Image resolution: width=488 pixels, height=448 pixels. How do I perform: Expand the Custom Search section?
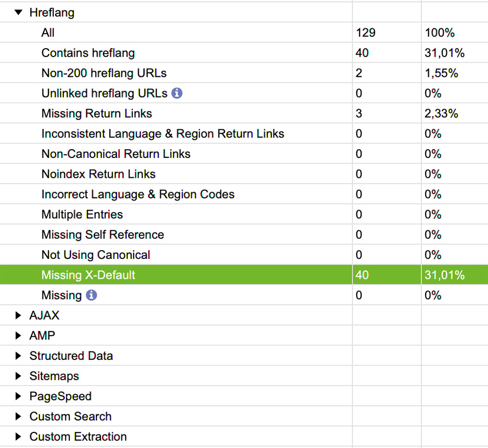19,416
